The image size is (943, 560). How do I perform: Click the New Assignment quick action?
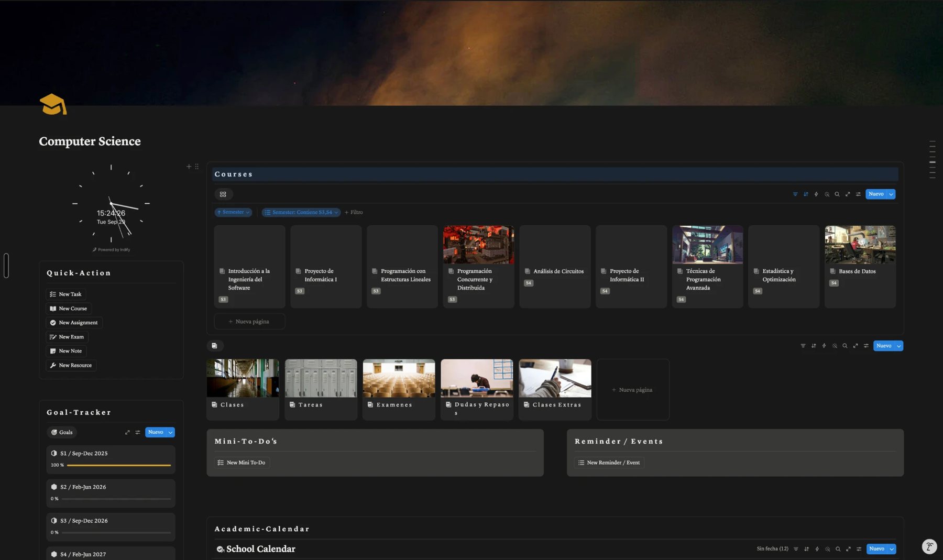[74, 323]
